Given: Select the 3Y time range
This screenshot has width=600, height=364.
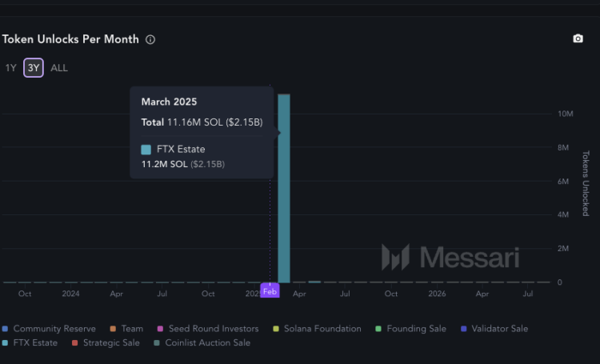Looking at the screenshot, I should [x=34, y=68].
